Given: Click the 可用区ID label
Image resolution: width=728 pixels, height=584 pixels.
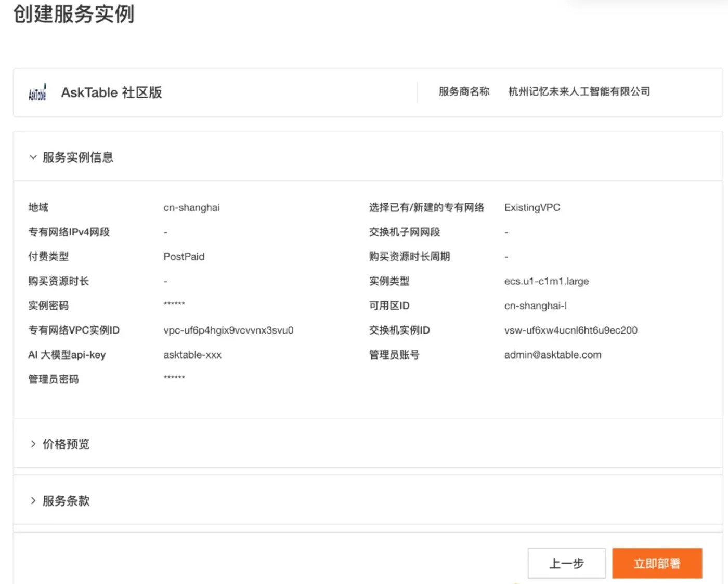Looking at the screenshot, I should (x=389, y=306).
